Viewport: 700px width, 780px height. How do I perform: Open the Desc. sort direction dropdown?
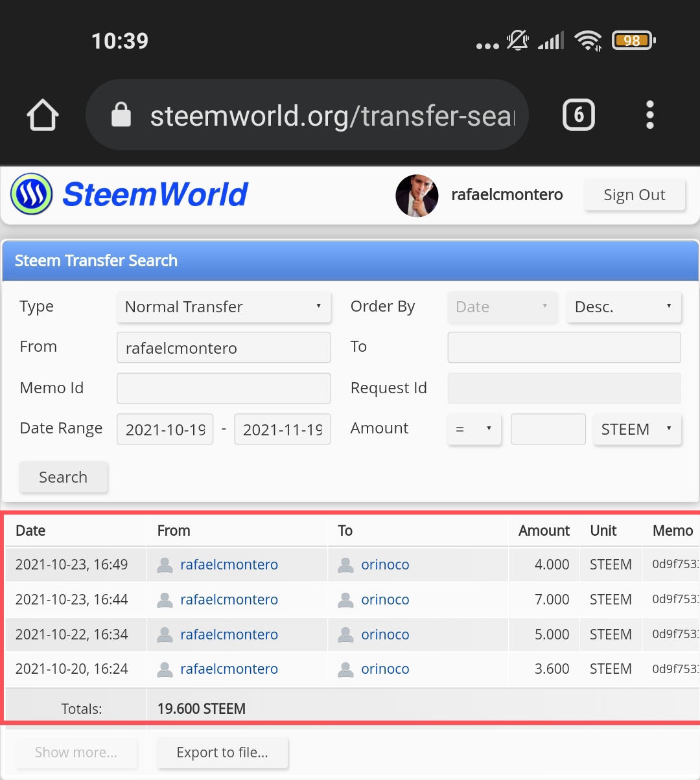coord(624,306)
